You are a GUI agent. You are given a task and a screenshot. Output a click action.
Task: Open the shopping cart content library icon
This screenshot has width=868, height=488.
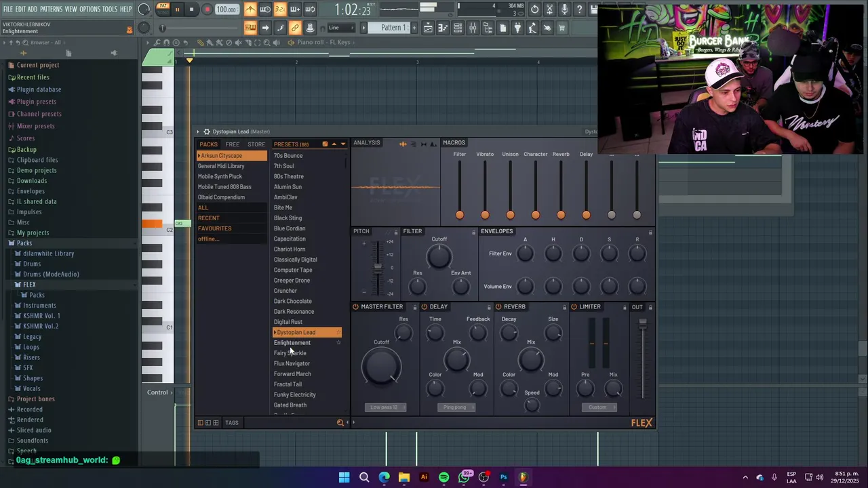562,28
